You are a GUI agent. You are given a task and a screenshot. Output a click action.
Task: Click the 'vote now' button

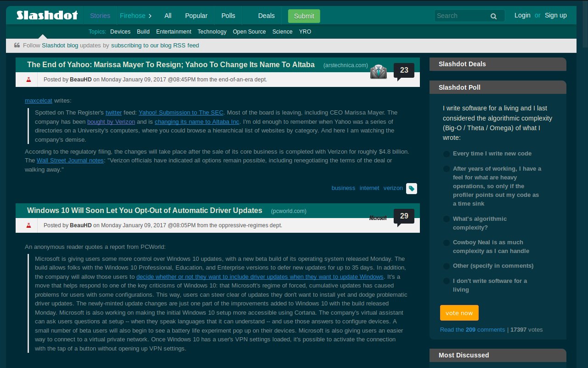[x=459, y=313]
